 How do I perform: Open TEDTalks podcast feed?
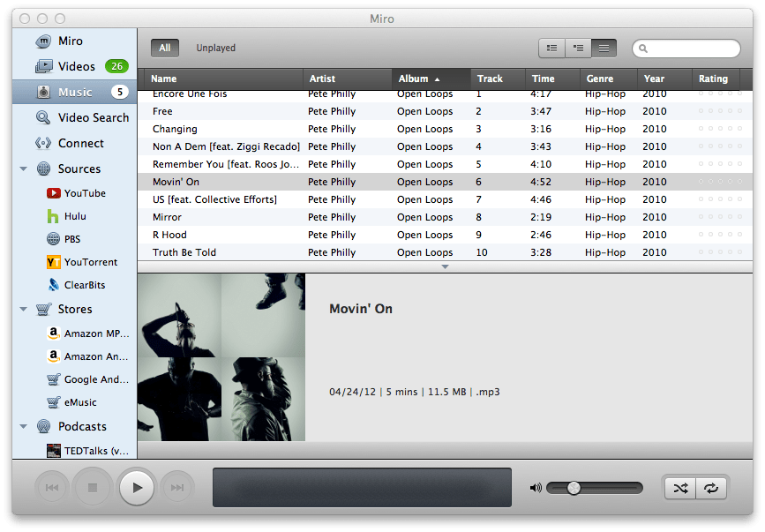click(x=88, y=451)
